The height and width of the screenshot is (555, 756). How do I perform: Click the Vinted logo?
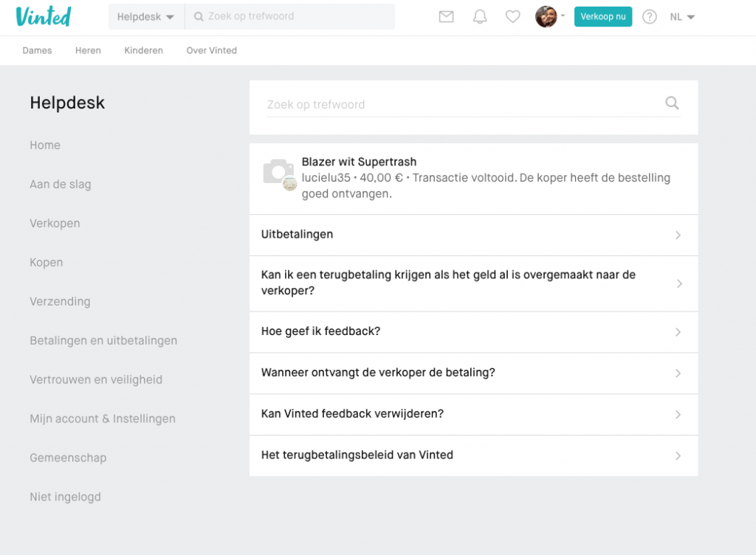[44, 16]
